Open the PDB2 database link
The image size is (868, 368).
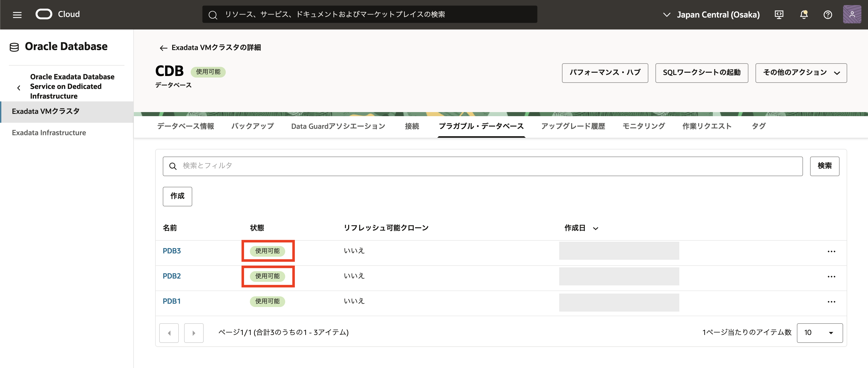tap(171, 276)
